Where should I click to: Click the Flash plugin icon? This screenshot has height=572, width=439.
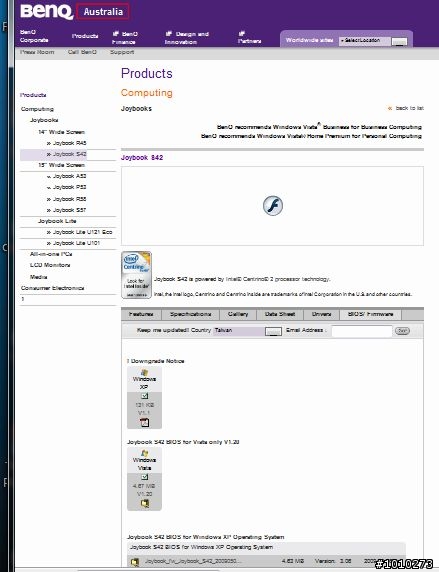273,205
